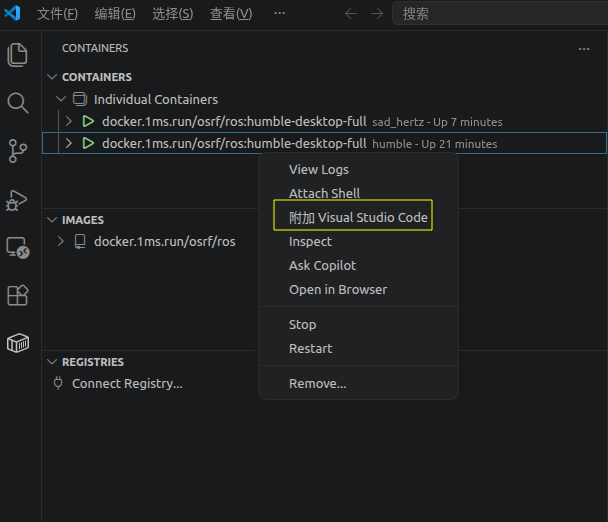The image size is (608, 522).
Task: Open the Source Control view icon
Action: (17, 151)
